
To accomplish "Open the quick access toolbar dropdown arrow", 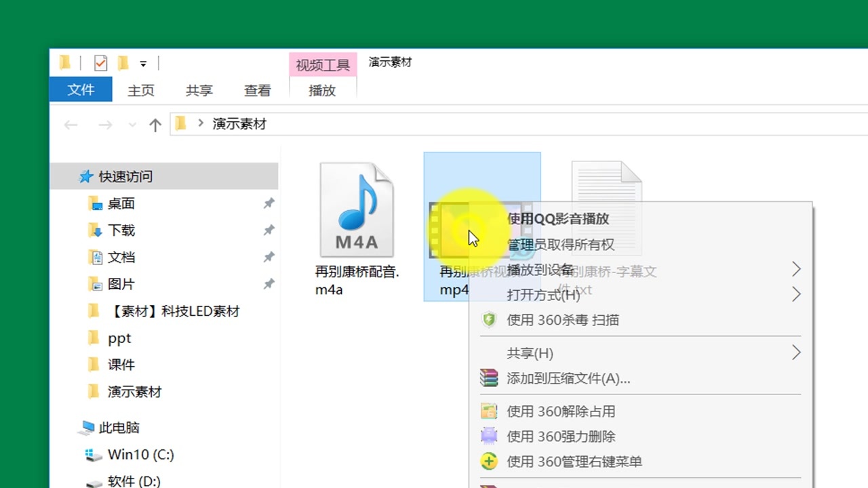I will point(143,64).
